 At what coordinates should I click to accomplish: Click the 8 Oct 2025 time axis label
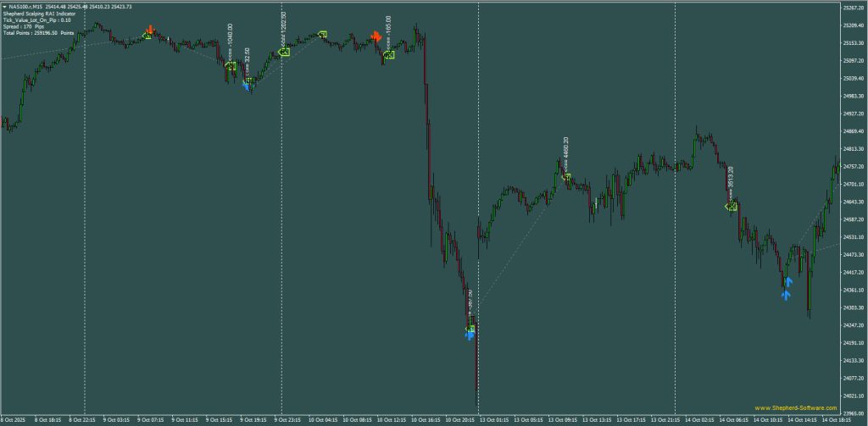coord(12,420)
